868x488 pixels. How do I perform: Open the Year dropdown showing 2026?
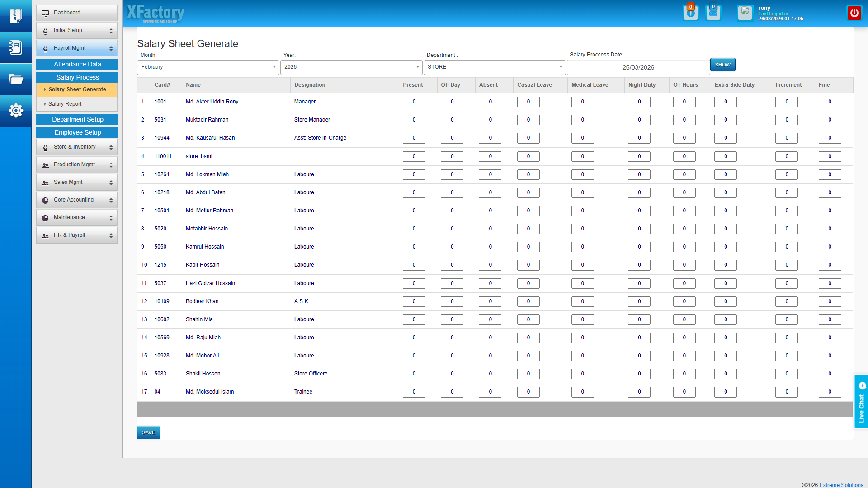pos(351,67)
